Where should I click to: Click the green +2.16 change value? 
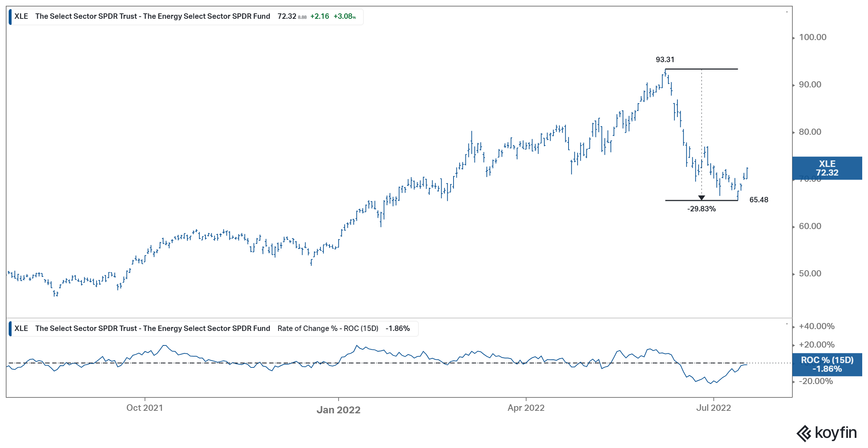(320, 16)
